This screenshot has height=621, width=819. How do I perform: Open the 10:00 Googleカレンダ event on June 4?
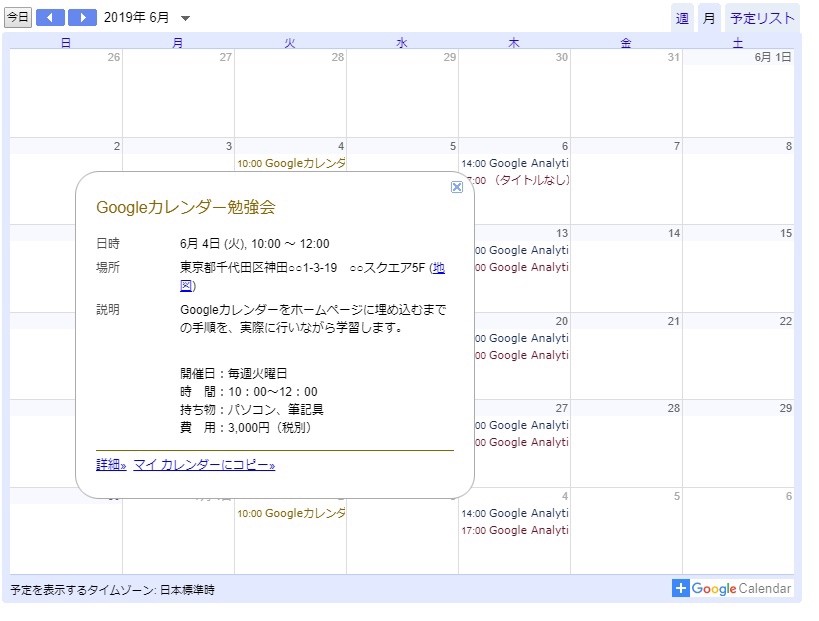pyautogui.click(x=291, y=163)
